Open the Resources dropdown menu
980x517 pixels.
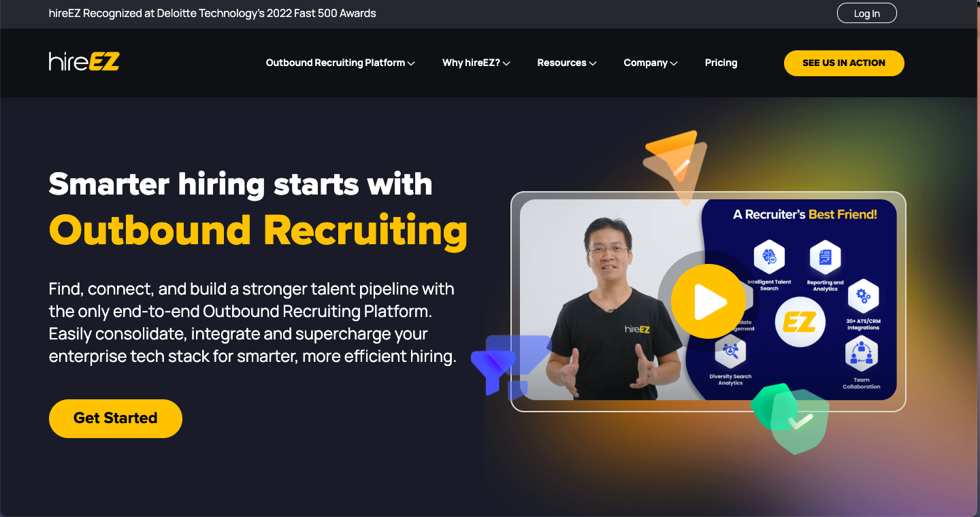click(567, 63)
